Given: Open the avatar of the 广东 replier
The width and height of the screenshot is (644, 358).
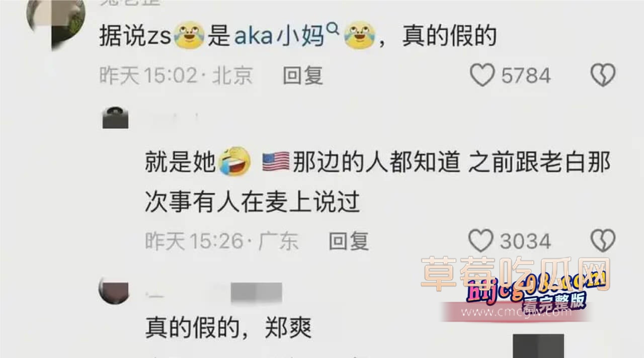Looking at the screenshot, I should (x=115, y=118).
